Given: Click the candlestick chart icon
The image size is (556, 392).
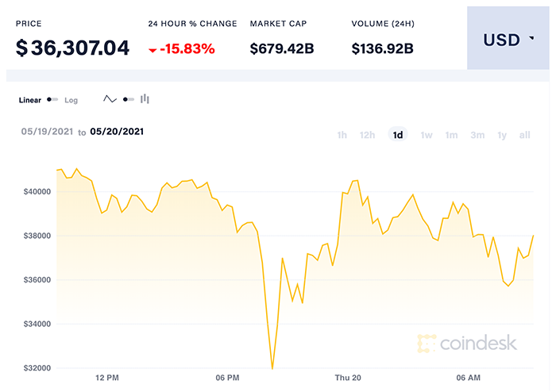Looking at the screenshot, I should tap(145, 100).
